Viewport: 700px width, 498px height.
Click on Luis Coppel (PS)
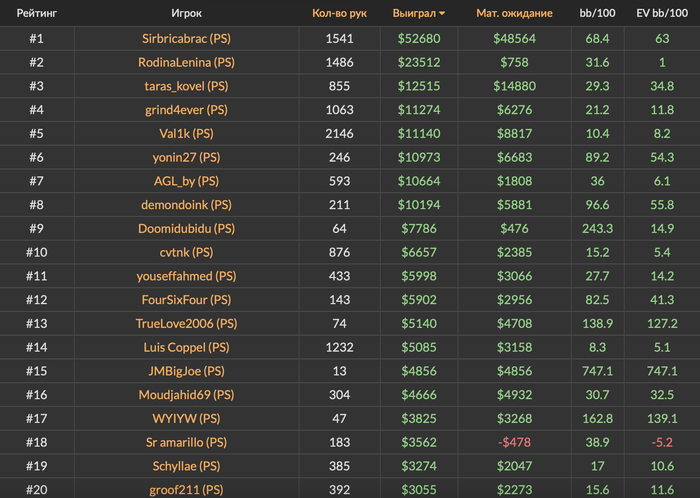[186, 347]
